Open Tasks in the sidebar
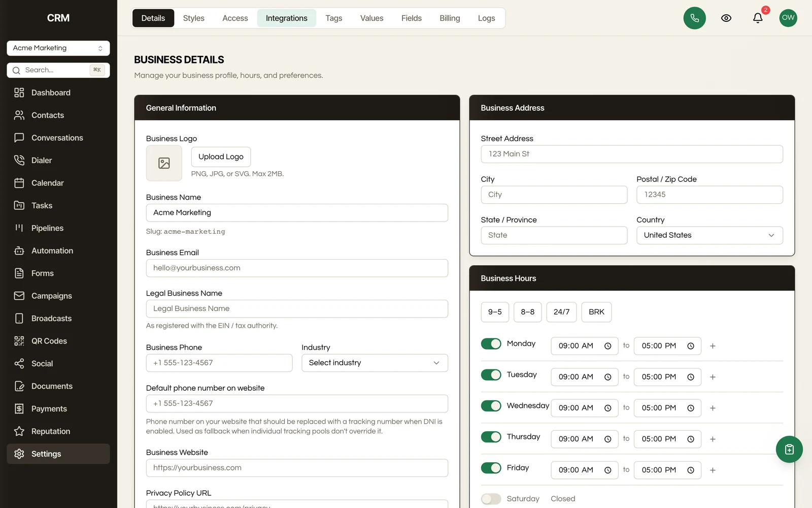Viewport: 812px width, 508px height. [x=58, y=206]
